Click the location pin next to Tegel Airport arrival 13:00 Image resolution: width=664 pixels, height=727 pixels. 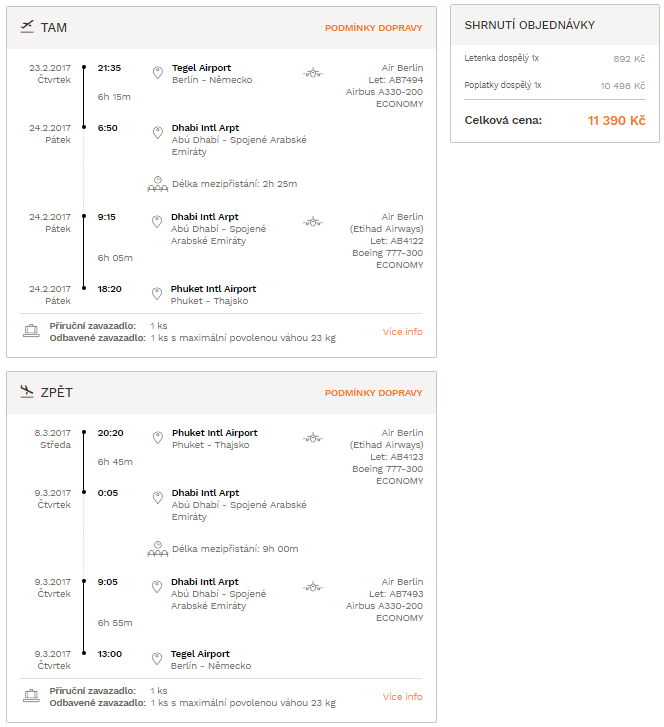click(x=157, y=658)
